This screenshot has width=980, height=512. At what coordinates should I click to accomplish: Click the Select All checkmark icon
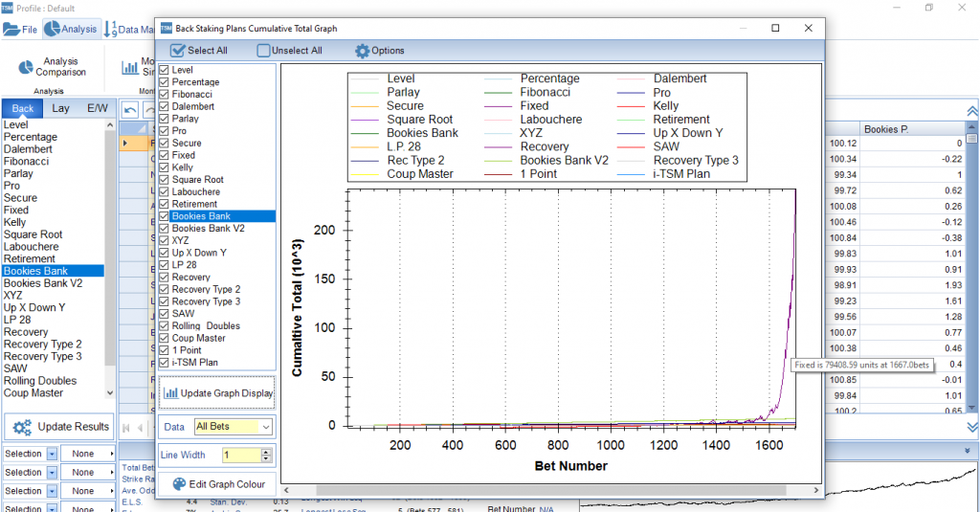coord(177,51)
